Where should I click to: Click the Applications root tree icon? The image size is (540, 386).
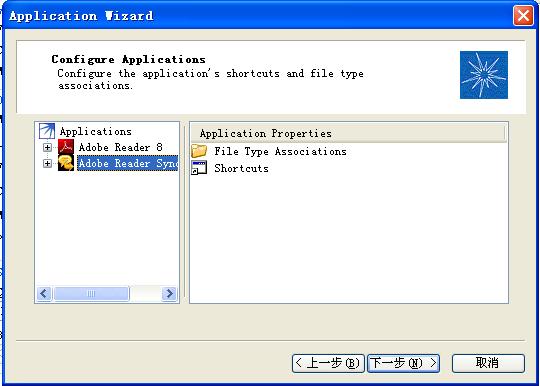pyautogui.click(x=47, y=131)
